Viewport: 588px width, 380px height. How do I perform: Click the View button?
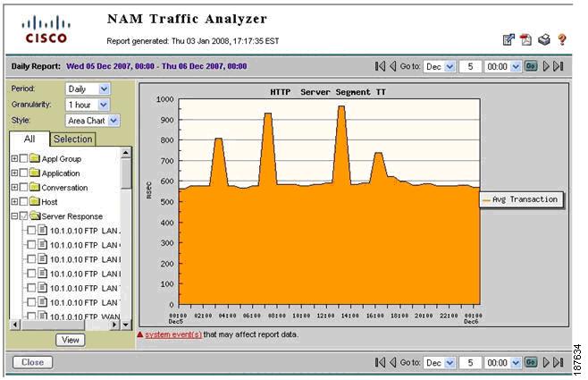71,340
